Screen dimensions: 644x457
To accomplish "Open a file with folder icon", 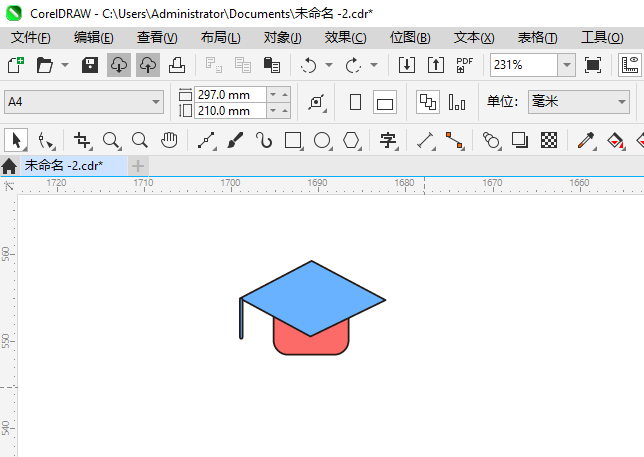I will pos(44,65).
